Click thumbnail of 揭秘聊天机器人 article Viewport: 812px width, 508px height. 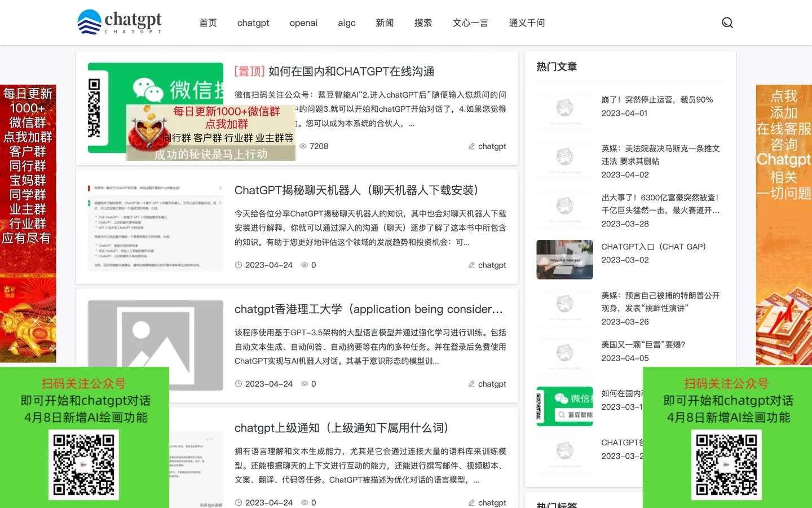coord(156,226)
